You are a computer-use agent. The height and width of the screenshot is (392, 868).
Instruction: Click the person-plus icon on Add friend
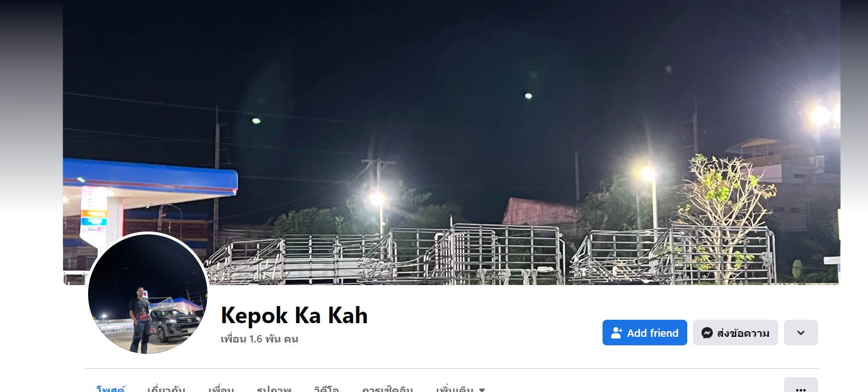tap(617, 333)
